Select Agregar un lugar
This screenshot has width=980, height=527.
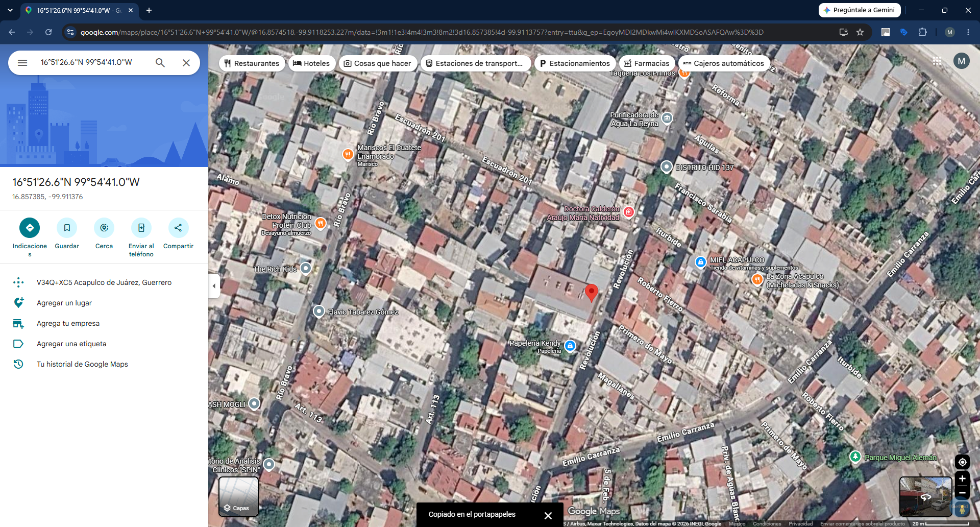[x=104, y=303]
